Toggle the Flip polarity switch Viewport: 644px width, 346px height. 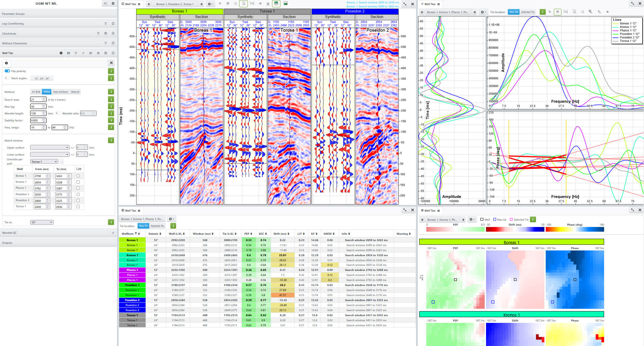click(x=7, y=71)
